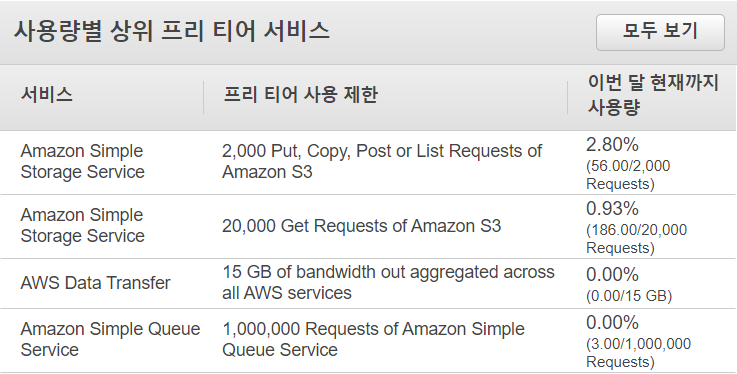The image size is (737, 374).
Task: Click Amazon Simple Queue Service name
Action: [110, 339]
